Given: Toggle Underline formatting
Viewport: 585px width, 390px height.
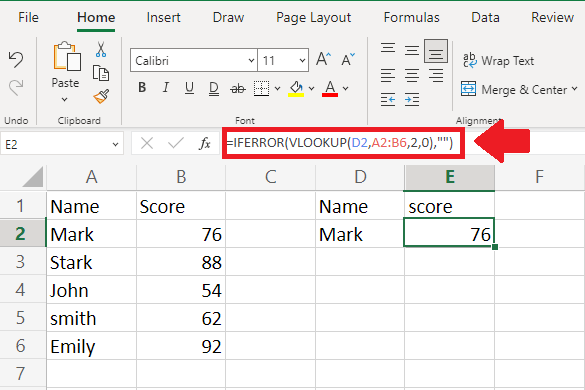Looking at the screenshot, I should point(189,88).
